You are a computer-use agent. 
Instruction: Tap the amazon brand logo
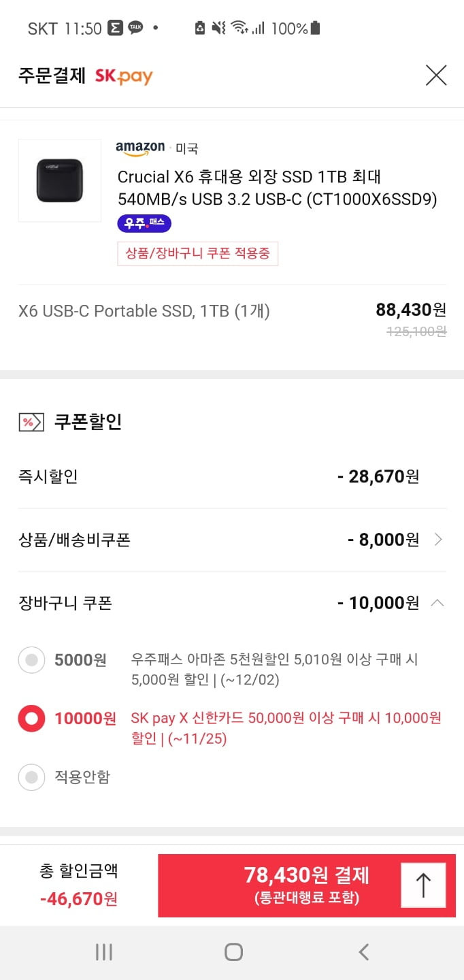click(140, 148)
